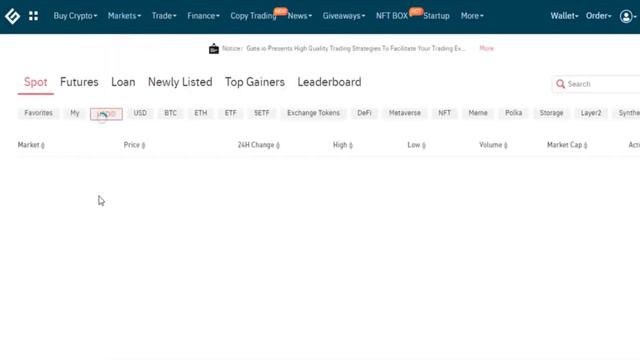This screenshot has width=640, height=360.
Task: Open the apps grid icon
Action: coord(33,16)
